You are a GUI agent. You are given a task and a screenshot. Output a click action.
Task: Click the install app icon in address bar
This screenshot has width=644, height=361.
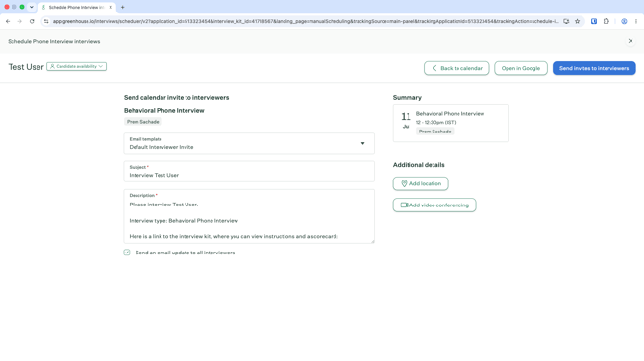(566, 21)
